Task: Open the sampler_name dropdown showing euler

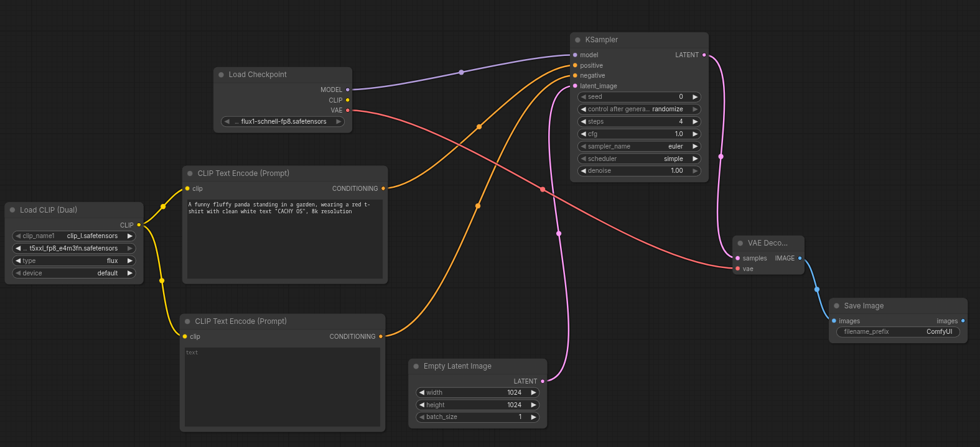Action: [x=639, y=146]
